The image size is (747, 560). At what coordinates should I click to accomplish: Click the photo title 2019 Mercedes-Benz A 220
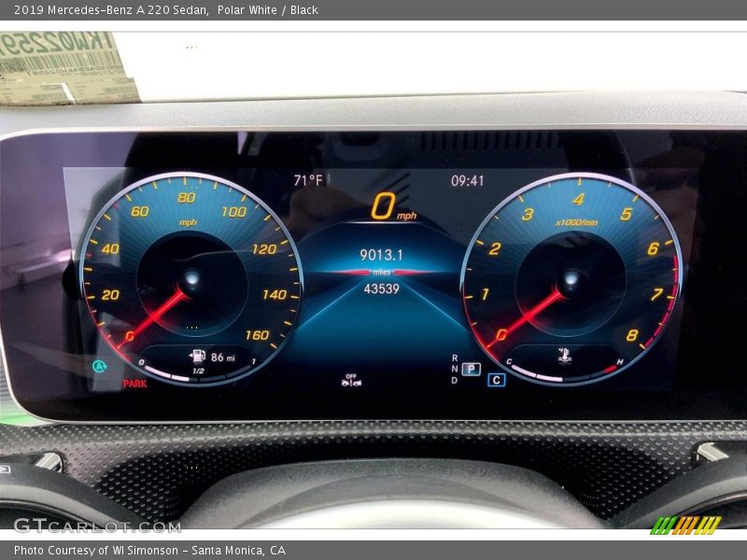110,9
